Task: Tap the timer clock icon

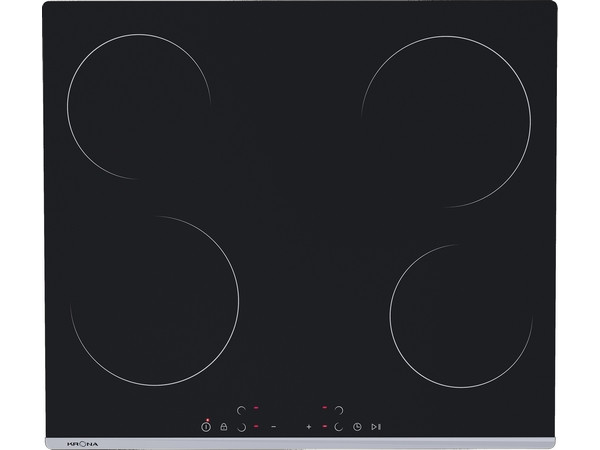Action: [357, 427]
